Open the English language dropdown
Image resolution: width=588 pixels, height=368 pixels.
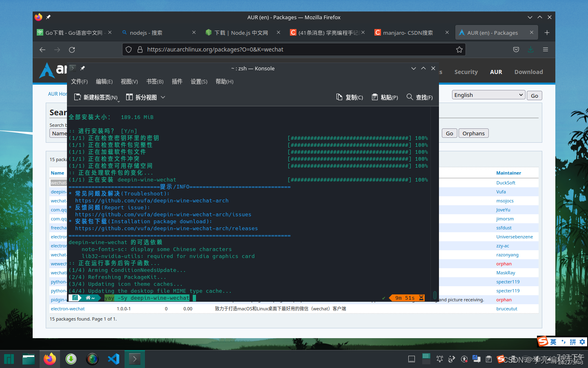point(488,95)
